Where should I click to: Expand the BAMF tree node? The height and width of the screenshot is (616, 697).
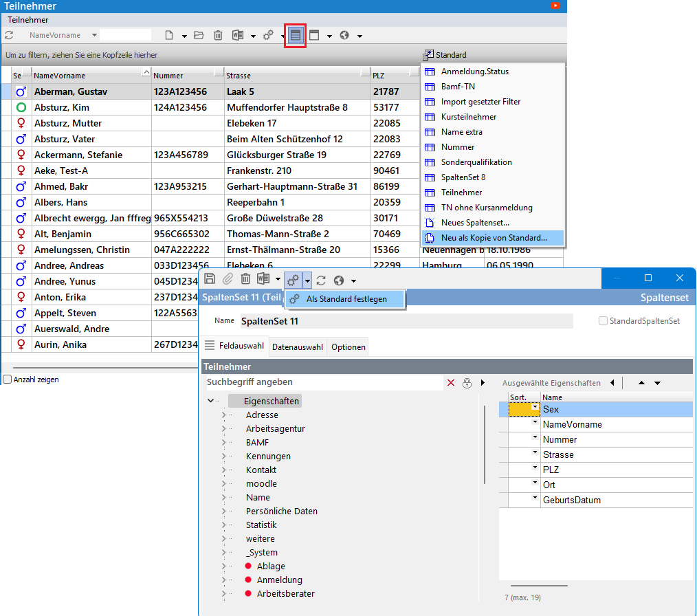[223, 443]
